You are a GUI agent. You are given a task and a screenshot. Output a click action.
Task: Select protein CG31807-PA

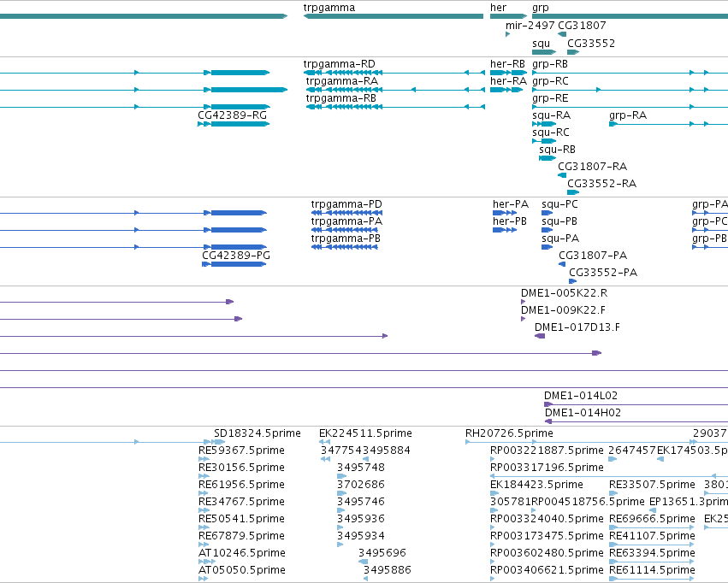pyautogui.click(x=593, y=256)
